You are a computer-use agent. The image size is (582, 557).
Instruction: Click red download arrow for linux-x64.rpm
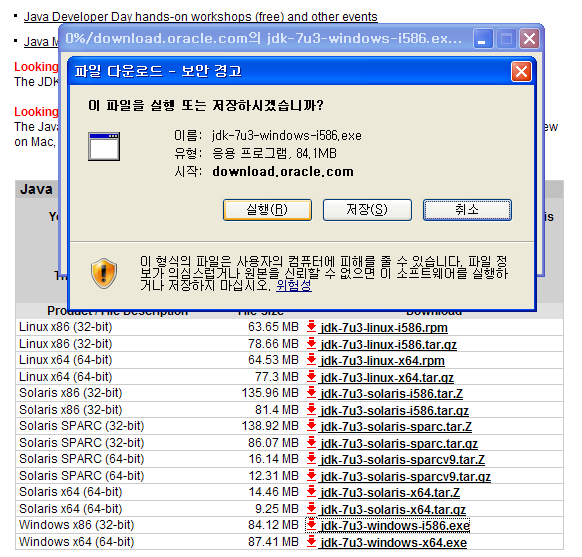pos(311,359)
